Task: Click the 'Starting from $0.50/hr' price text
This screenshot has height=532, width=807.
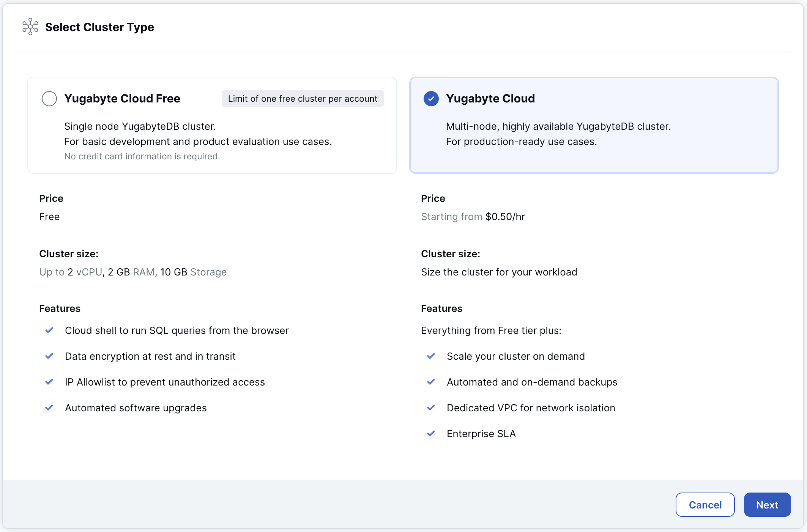Action: point(473,217)
